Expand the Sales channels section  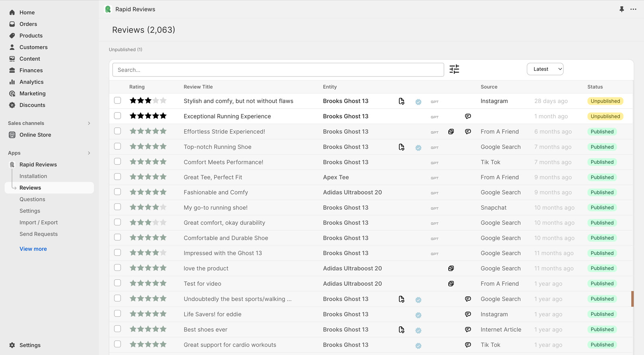pyautogui.click(x=89, y=123)
